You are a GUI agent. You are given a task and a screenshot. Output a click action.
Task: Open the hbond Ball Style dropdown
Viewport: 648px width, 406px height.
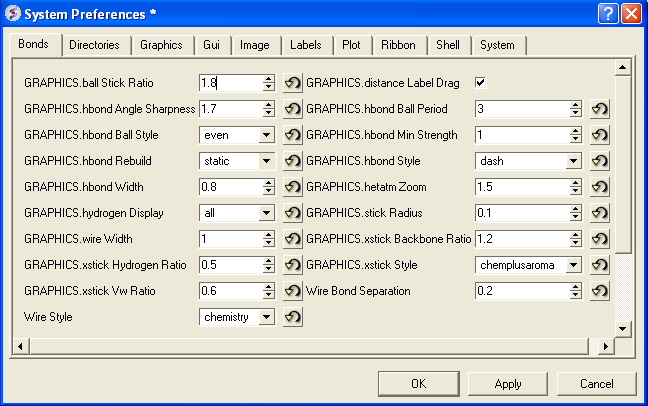point(266,135)
